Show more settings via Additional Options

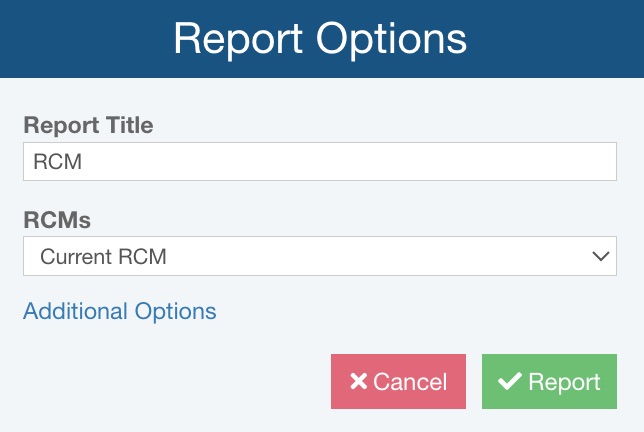coord(119,311)
